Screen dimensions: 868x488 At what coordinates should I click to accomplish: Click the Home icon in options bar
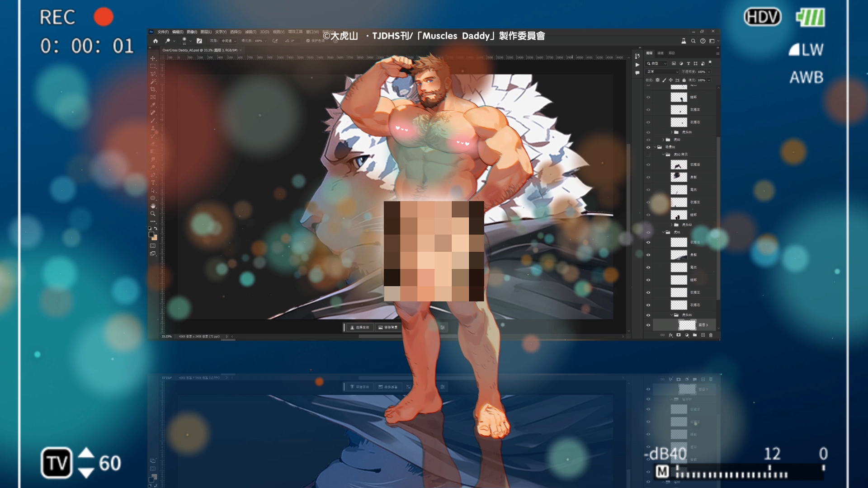point(156,41)
